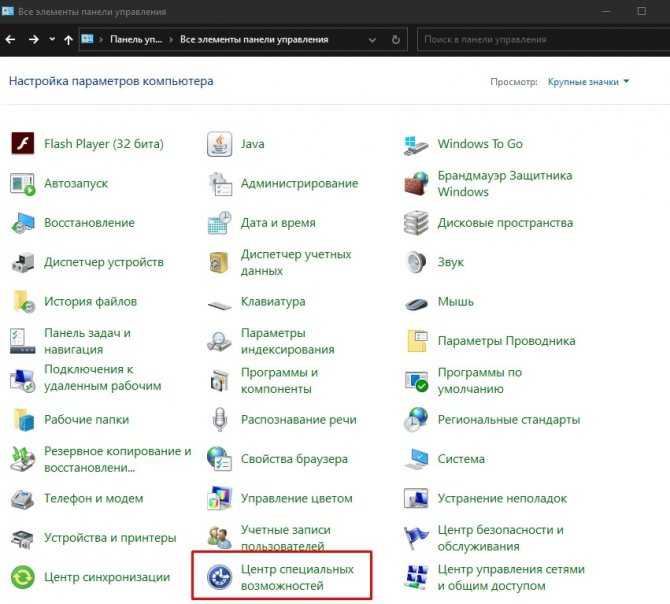
Task: Open the Свойства браузера link
Action: pos(294,459)
